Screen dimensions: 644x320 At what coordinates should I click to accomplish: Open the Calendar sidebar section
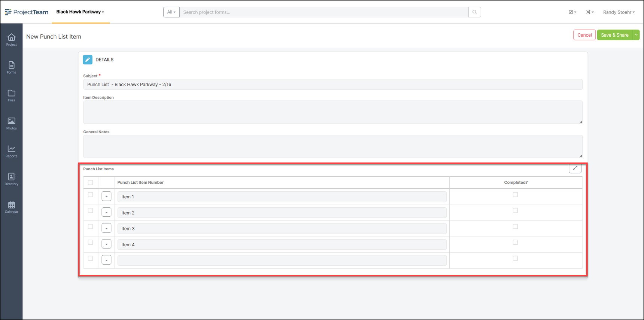12,207
